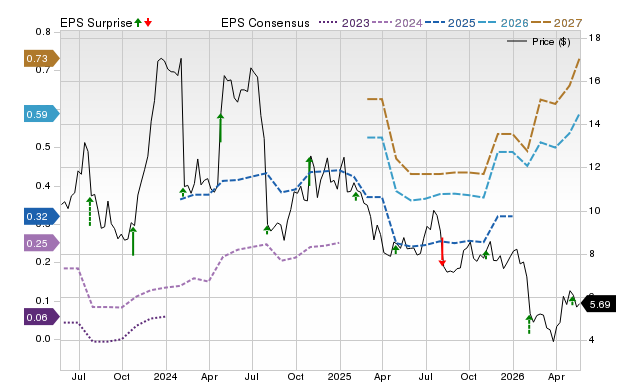The height and width of the screenshot is (382, 640).
Task: Click the 2026 label on the time axis
Action: (x=513, y=376)
